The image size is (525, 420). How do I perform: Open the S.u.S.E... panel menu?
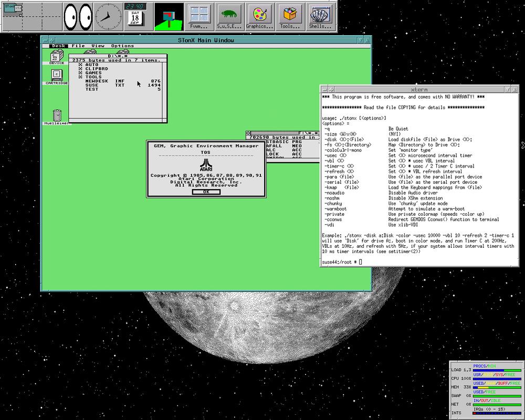[229, 17]
